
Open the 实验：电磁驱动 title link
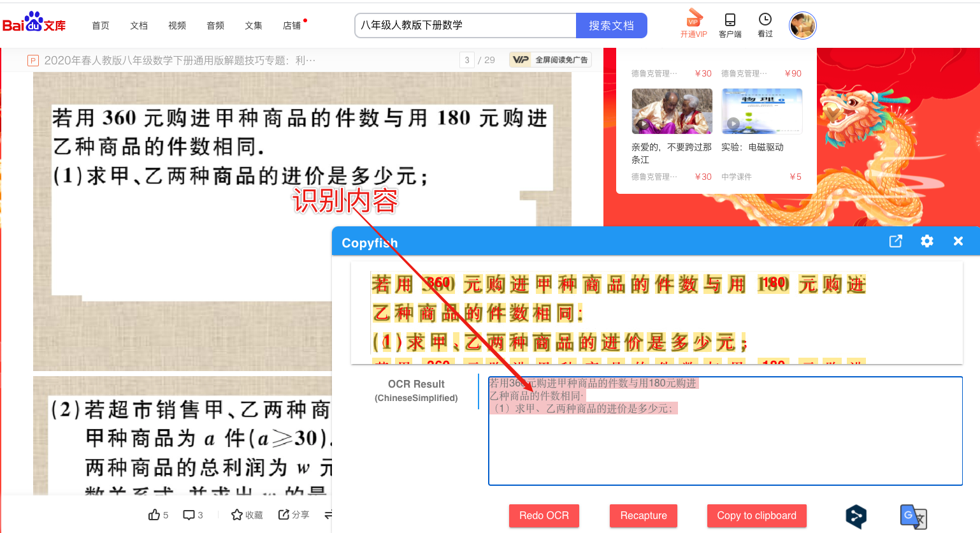(753, 147)
